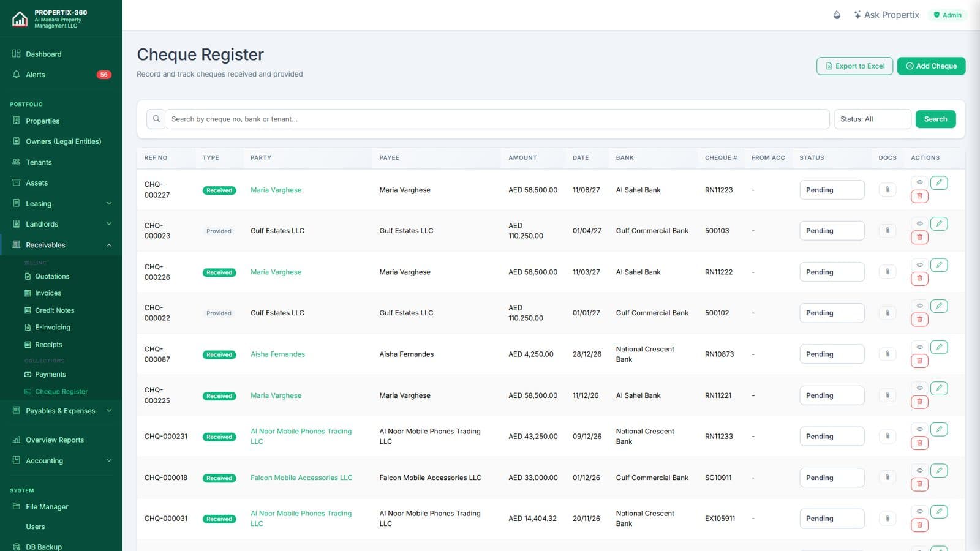Screen dimensions: 980x551
Task: Open the Propertix-360 home logo
Action: click(20, 19)
